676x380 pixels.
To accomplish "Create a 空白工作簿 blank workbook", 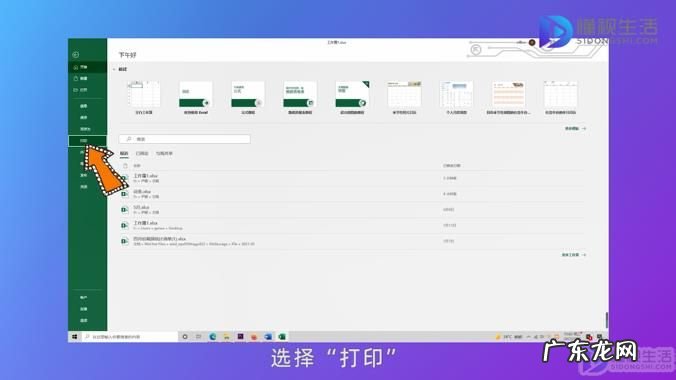I will [144, 97].
